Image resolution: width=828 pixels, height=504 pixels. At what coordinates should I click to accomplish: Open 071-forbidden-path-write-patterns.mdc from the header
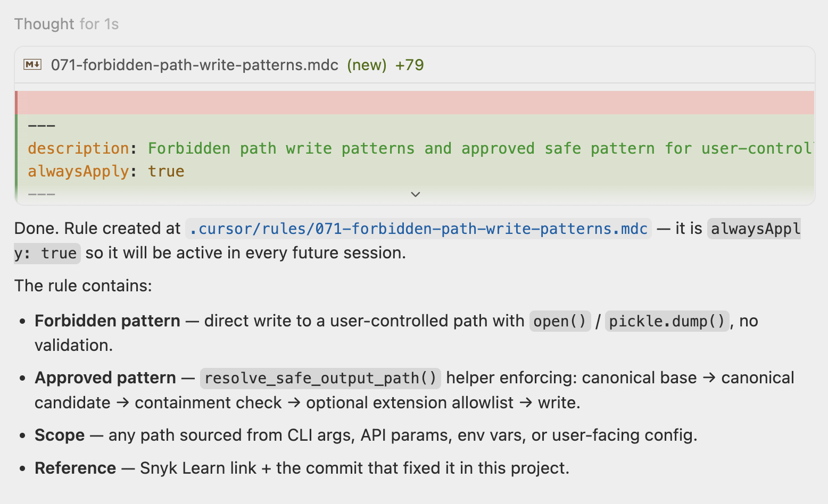tap(194, 65)
